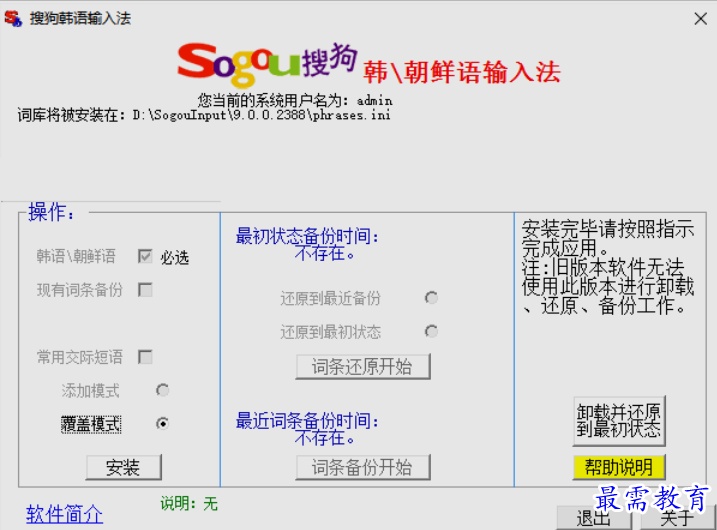Click the 还原到最近备份 label text
The width and height of the screenshot is (717, 530).
coord(330,298)
